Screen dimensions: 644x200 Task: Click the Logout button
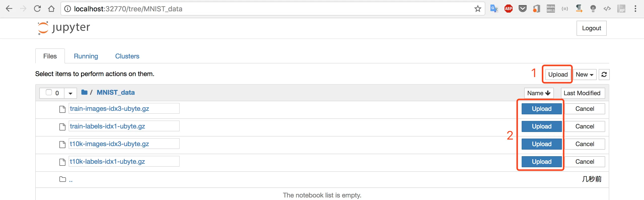tap(591, 28)
